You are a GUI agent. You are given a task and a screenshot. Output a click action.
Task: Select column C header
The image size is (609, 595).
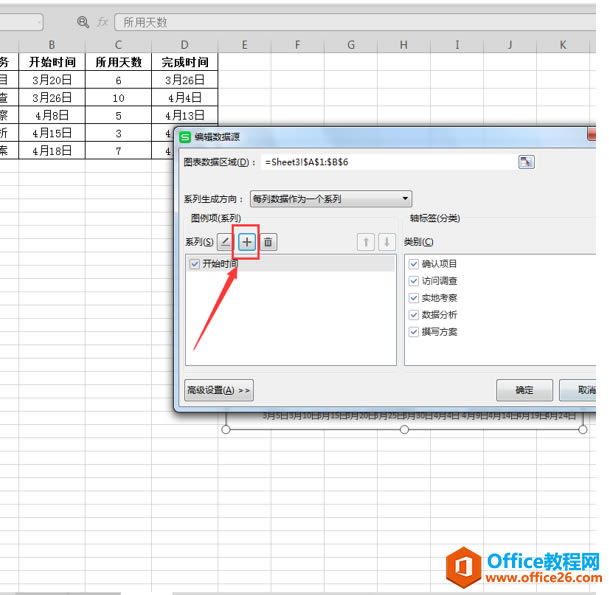(x=118, y=45)
